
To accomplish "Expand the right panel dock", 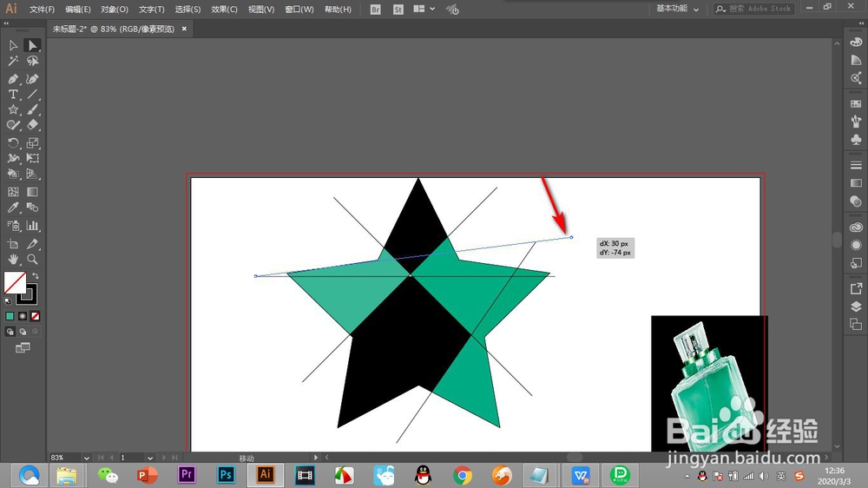I will tap(861, 23).
